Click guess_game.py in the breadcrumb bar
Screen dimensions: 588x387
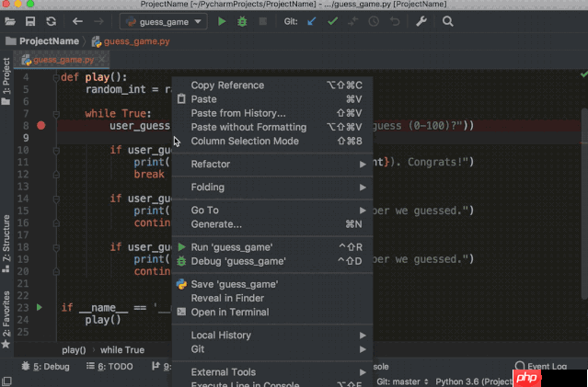coord(136,41)
